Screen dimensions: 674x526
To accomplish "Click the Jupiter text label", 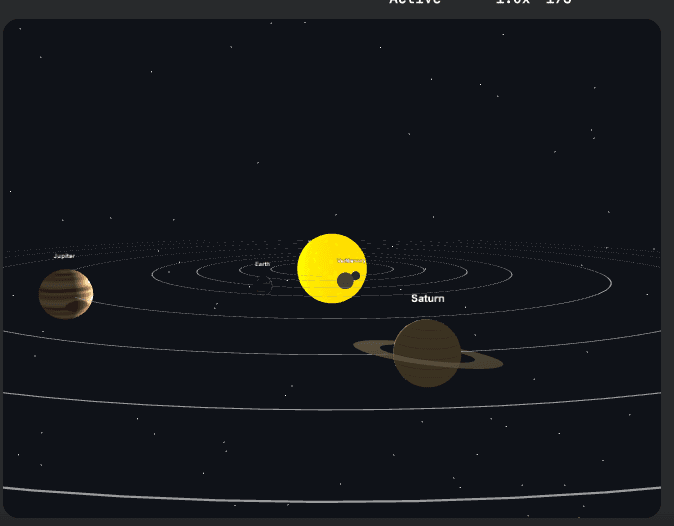I will pos(64,256).
